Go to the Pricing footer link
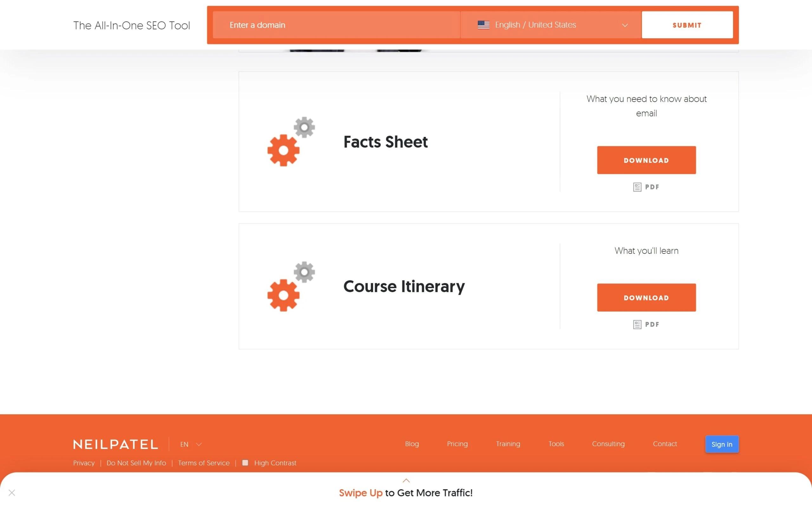 (x=457, y=444)
